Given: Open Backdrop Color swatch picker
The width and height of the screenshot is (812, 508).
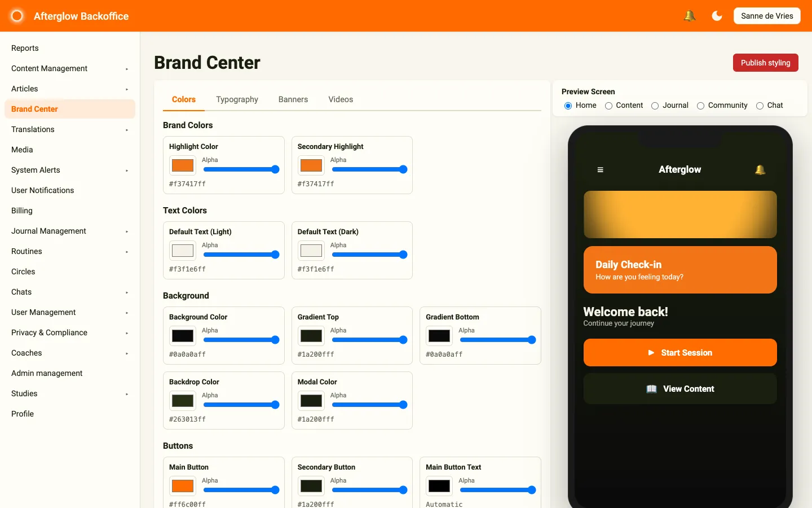Looking at the screenshot, I should [183, 401].
